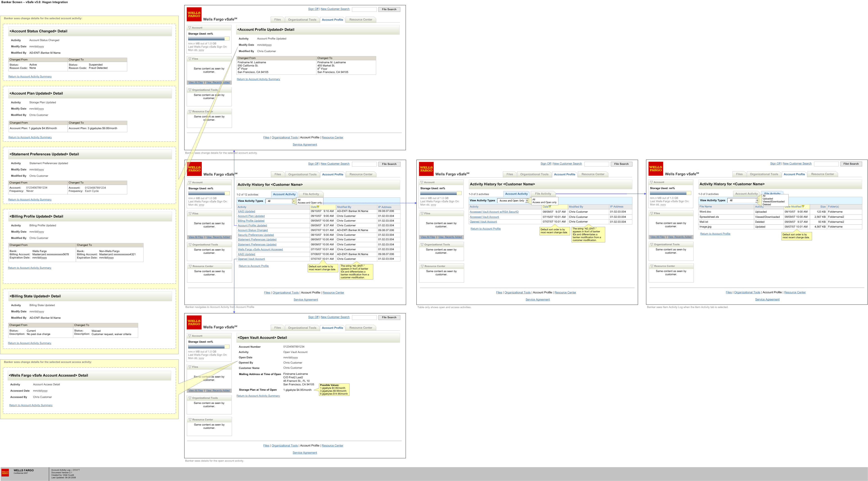Click Wells Fargo logo on Open Vault Account Detail screen

(x=194, y=323)
